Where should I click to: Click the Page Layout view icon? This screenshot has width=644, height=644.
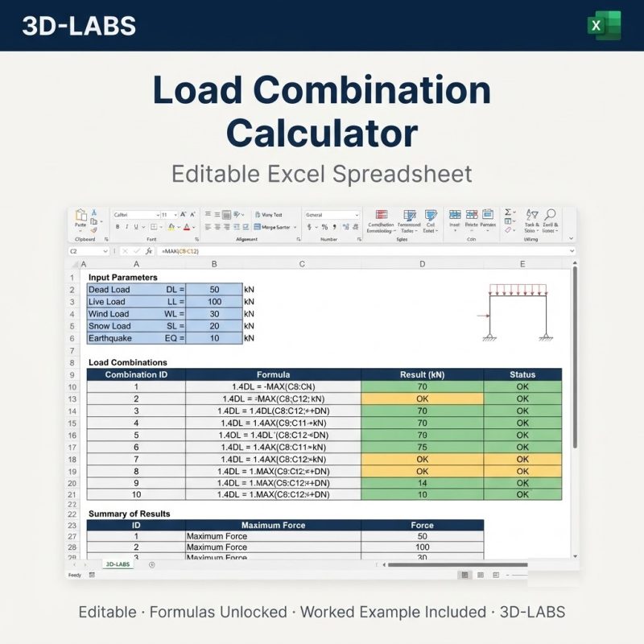(x=481, y=575)
